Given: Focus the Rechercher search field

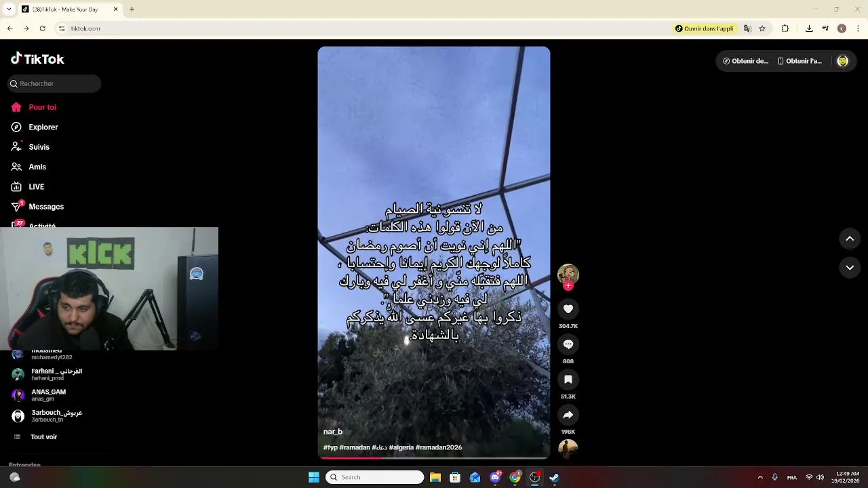Looking at the screenshot, I should click(54, 83).
